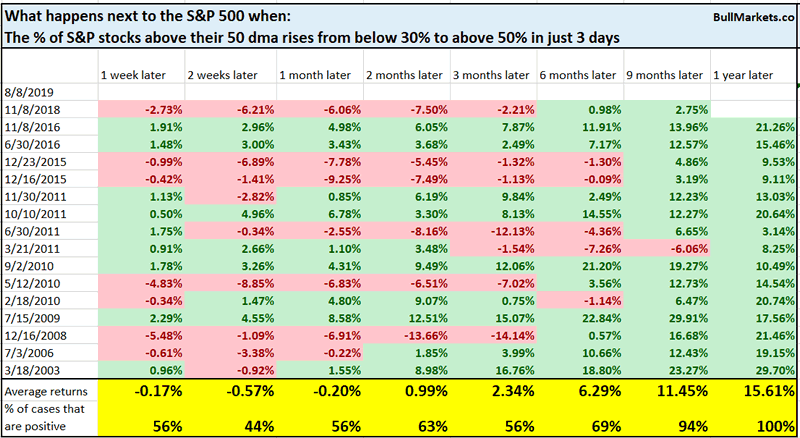Screen dimensions: 800x438
Task: Click the "3 months later" column header
Action: point(487,76)
